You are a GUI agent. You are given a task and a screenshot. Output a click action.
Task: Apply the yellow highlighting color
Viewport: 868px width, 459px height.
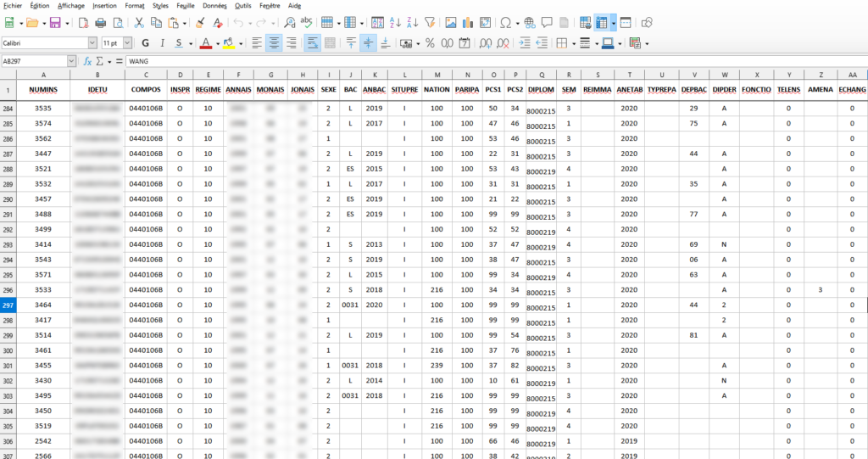coord(229,43)
